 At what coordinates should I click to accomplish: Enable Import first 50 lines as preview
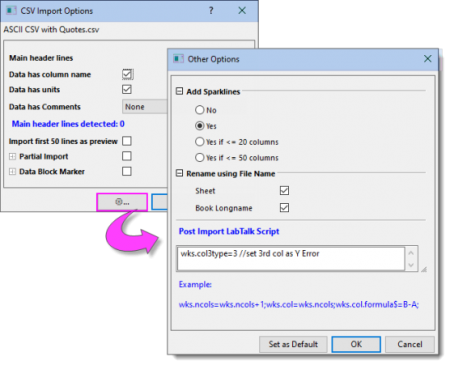click(127, 141)
